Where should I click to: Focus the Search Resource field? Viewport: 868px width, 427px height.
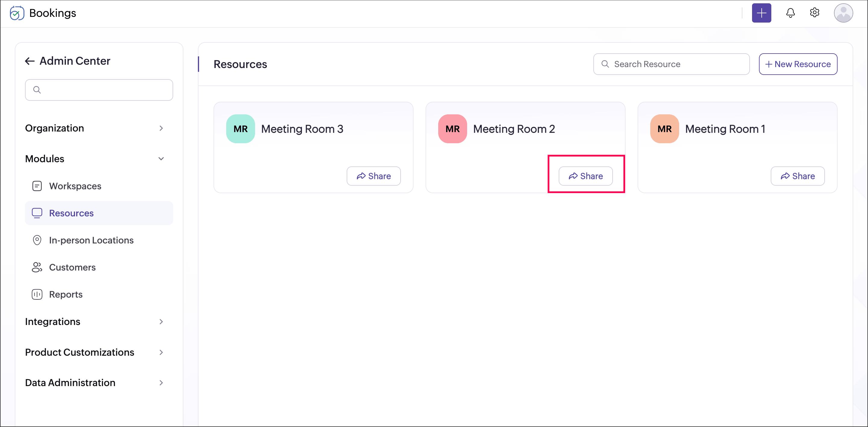(x=671, y=64)
